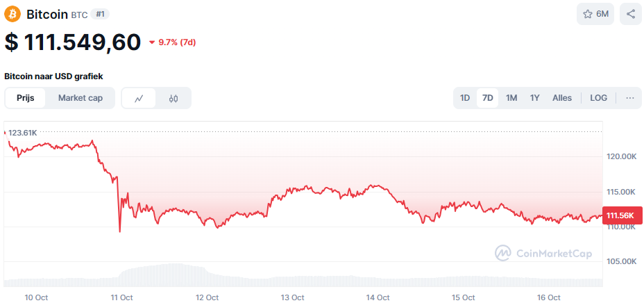Open the share icon button
The image size is (644, 303).
pyautogui.click(x=631, y=14)
